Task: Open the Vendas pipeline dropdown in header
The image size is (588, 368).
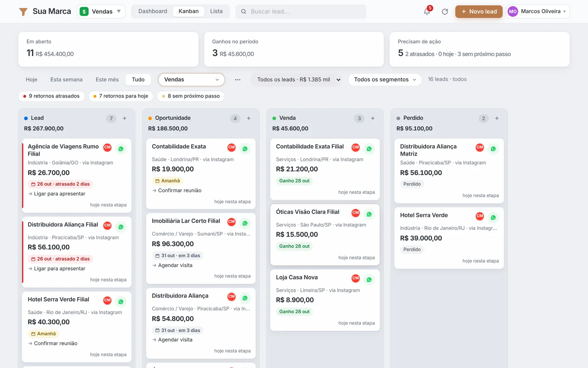Action: [101, 11]
